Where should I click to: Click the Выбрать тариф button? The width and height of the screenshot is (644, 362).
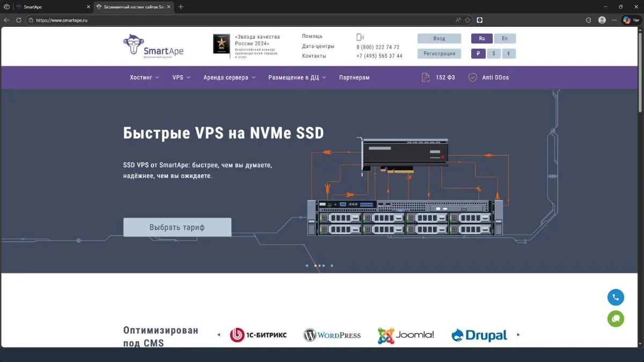(x=177, y=227)
